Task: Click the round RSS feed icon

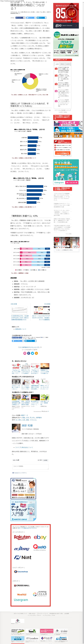Action: click(x=36, y=353)
